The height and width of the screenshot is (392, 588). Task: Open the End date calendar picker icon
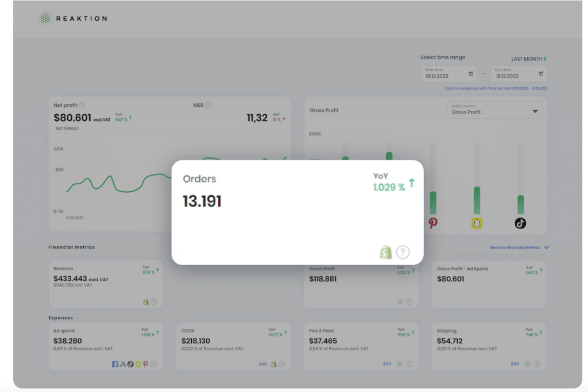pos(541,74)
